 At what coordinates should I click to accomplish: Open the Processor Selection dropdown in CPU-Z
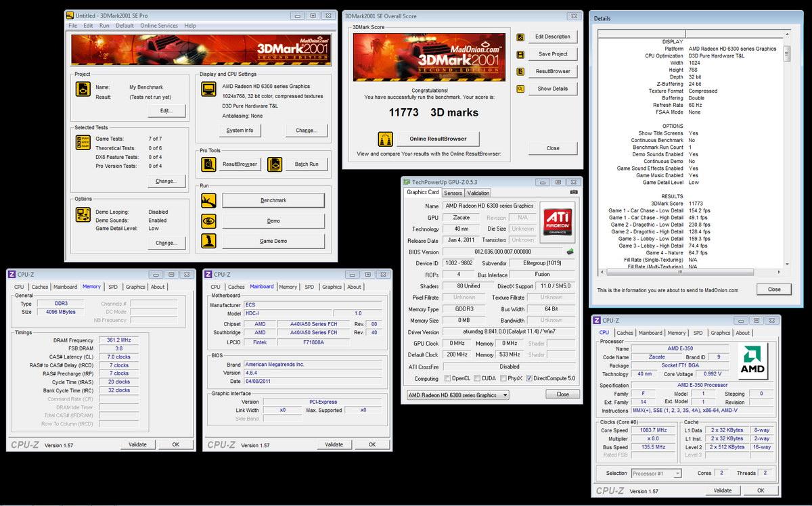tap(656, 474)
